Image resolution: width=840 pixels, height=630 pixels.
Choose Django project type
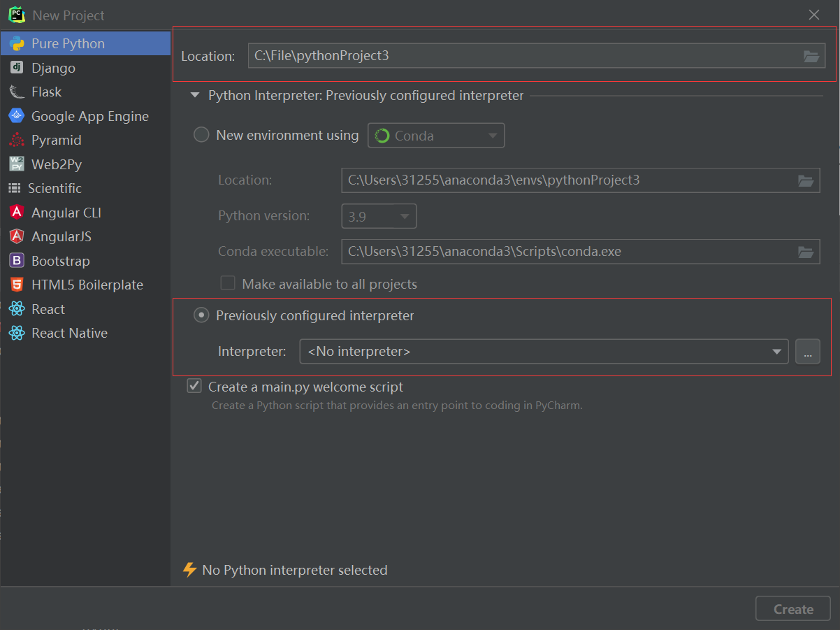point(85,68)
